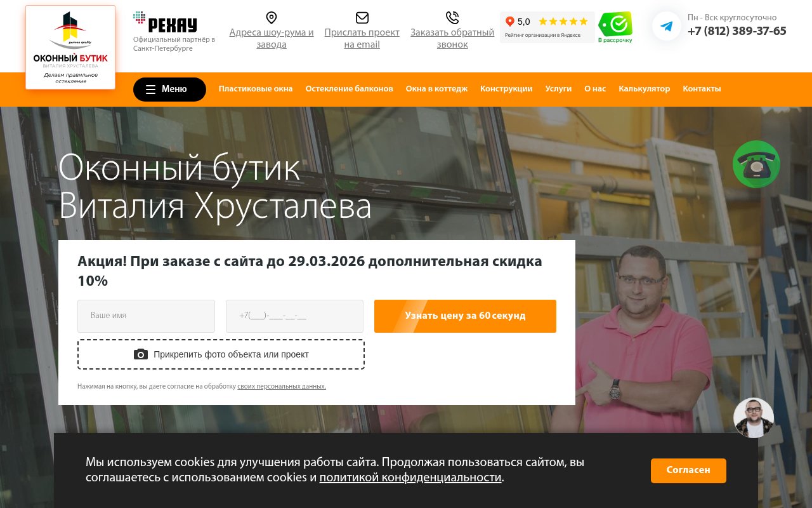This screenshot has width=812, height=508.
Task: Click the callback phone icon in header
Action: pos(452,18)
